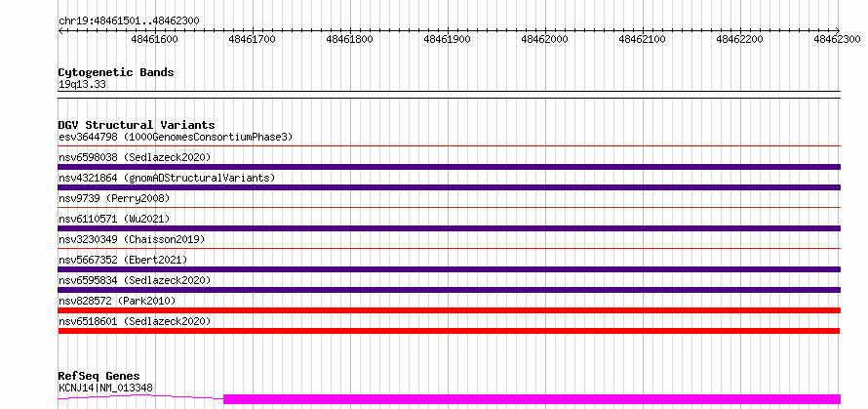Click the KCNJ14|NM_013348 gene label

[x=105, y=388]
